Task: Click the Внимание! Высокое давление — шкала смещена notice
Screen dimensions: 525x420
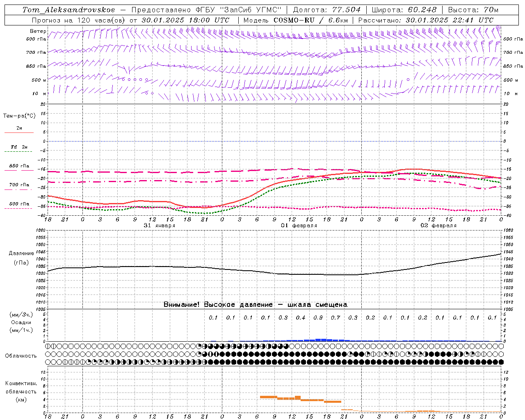Action: (x=256, y=304)
